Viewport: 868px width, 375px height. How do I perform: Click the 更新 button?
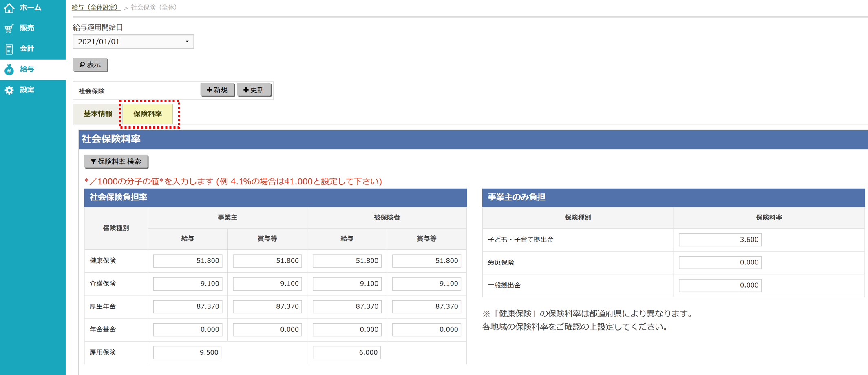click(254, 89)
